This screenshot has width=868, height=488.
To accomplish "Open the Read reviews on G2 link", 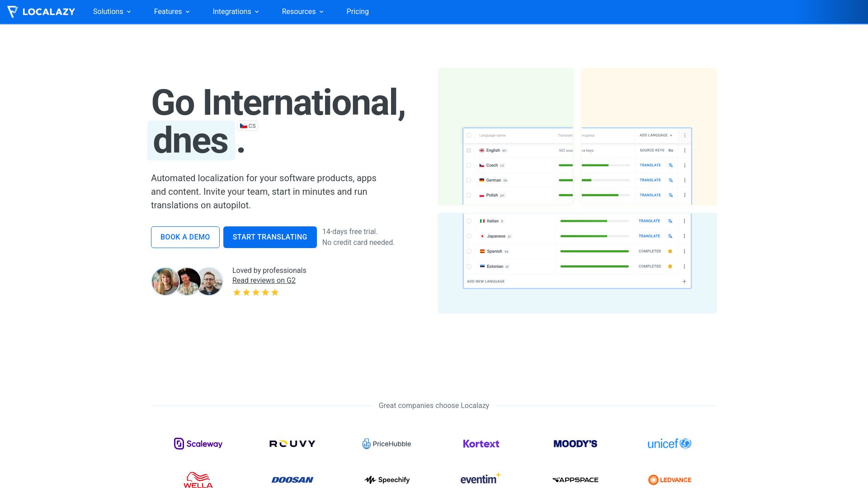I will [x=264, y=280].
